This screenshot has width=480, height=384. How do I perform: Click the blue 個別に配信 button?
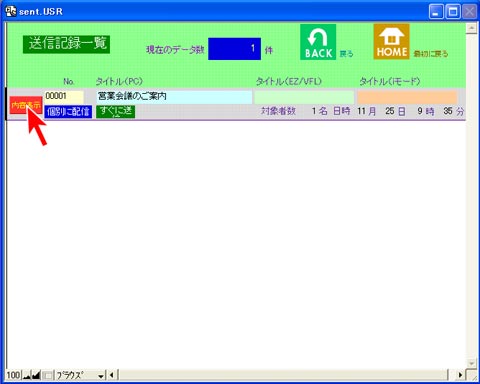[68, 112]
